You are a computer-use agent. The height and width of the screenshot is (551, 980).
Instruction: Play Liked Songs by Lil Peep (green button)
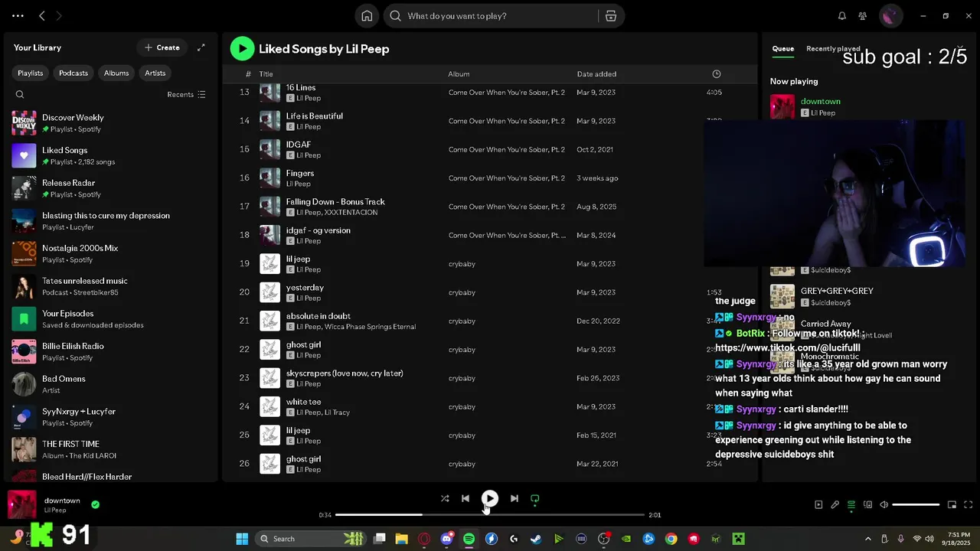(x=242, y=48)
